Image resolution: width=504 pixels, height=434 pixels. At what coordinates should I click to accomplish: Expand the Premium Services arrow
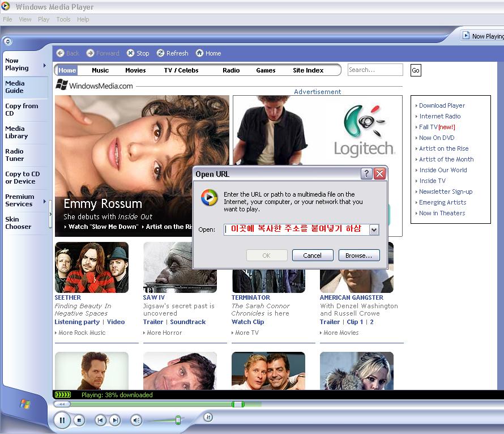click(x=45, y=201)
